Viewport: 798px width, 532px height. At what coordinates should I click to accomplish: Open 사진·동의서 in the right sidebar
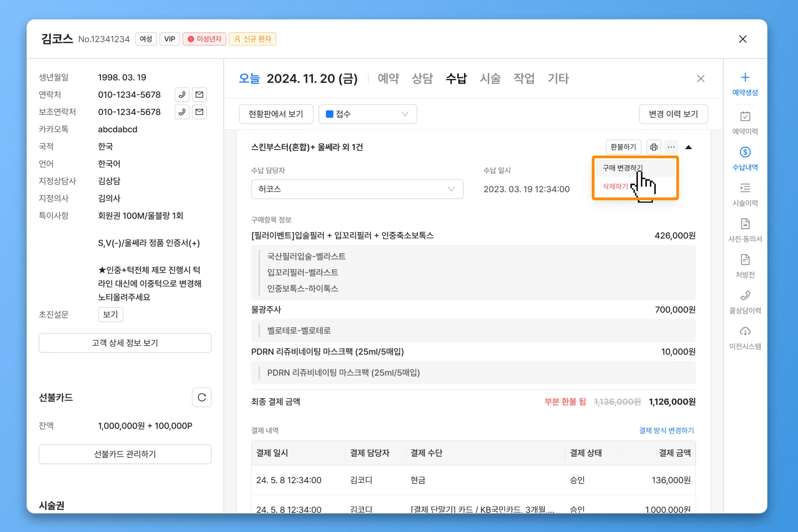745,224
